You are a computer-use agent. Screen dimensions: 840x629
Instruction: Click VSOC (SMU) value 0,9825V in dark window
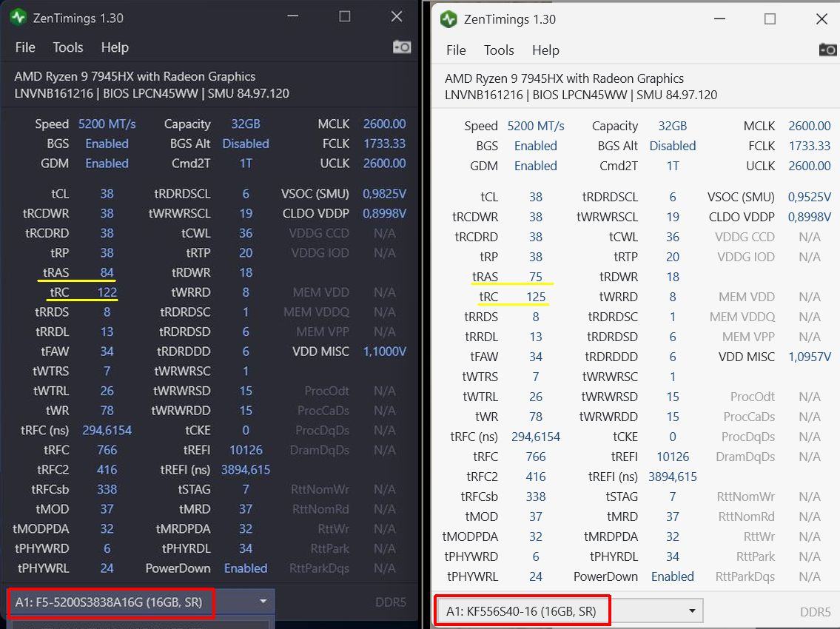(384, 193)
